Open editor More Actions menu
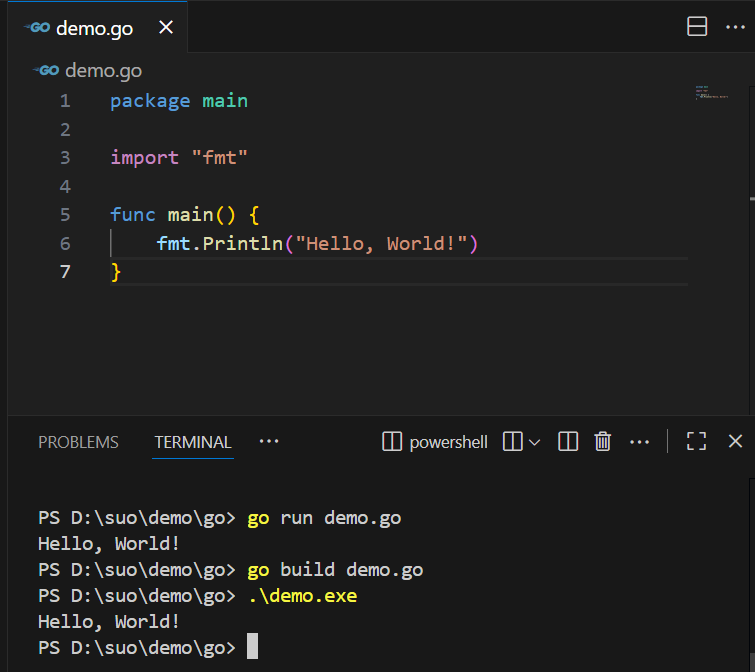Viewport: 755px width, 672px height. click(x=735, y=27)
